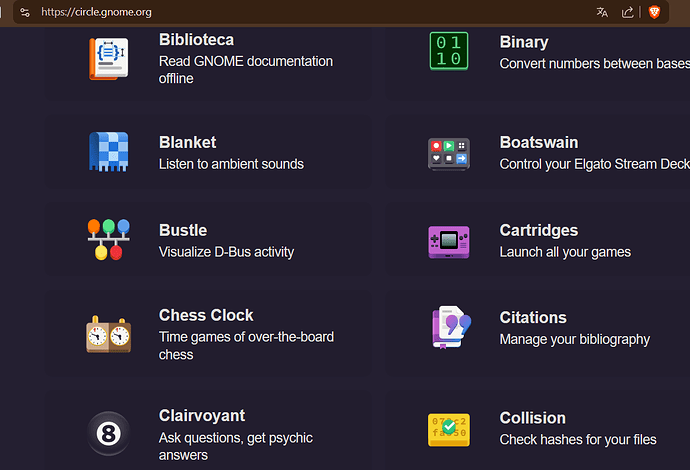Viewport: 690px width, 470px height.
Task: Click the Brave Shields icon
Action: 654,12
